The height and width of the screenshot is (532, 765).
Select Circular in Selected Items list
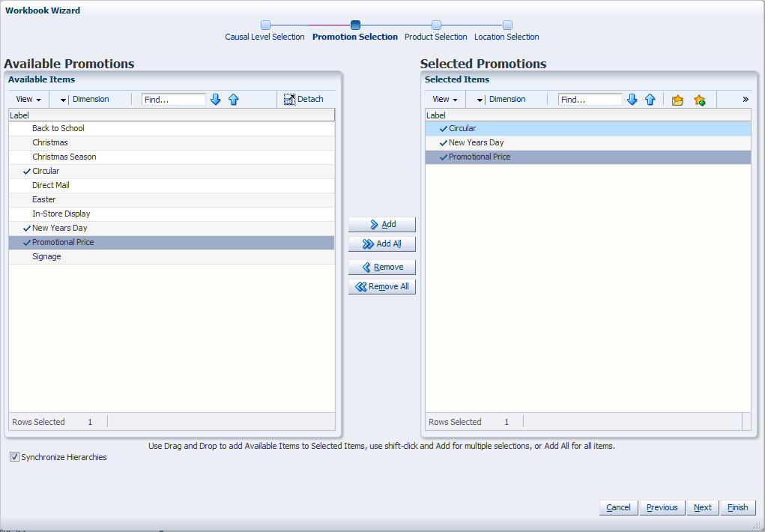click(588, 128)
